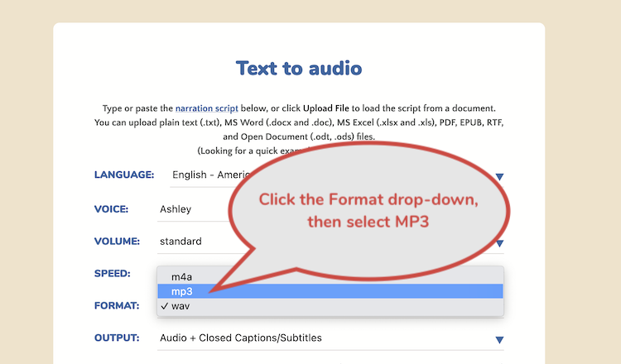The height and width of the screenshot is (364, 621).
Task: Click the 'Text to audio' heading
Action: [x=299, y=68]
